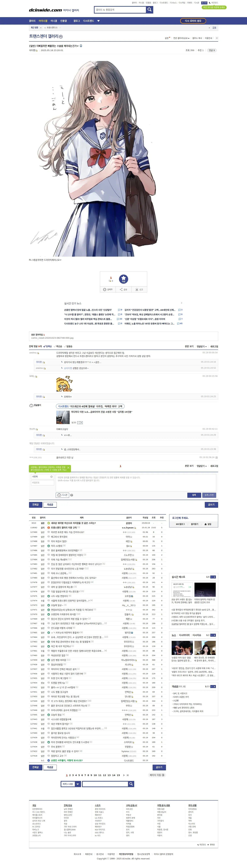
Task: Toggle 댓글닫기 below the comment list
Action: [x=202, y=466]
